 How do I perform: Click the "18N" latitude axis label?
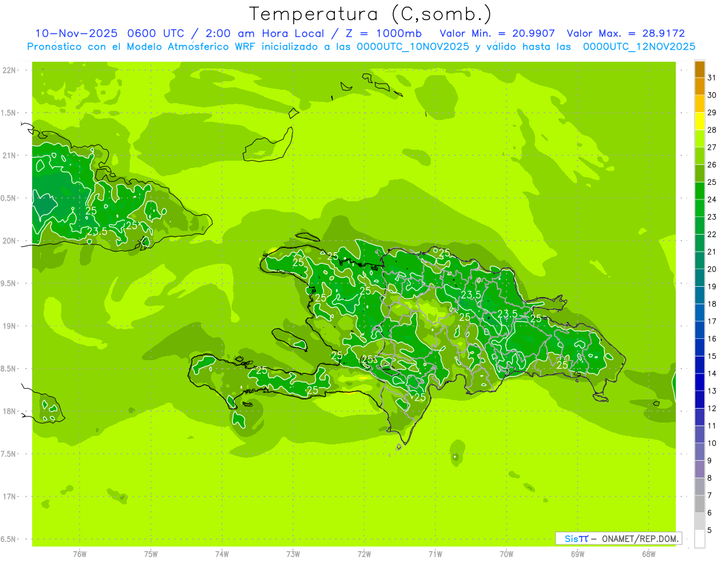[10, 411]
